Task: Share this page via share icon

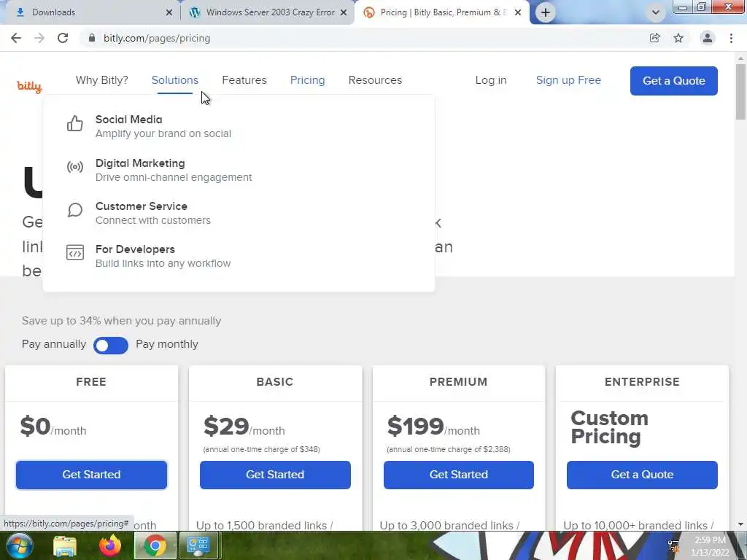Action: click(654, 38)
